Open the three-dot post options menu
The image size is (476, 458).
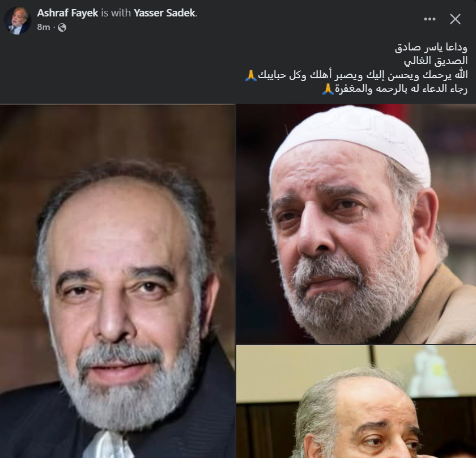(x=430, y=19)
